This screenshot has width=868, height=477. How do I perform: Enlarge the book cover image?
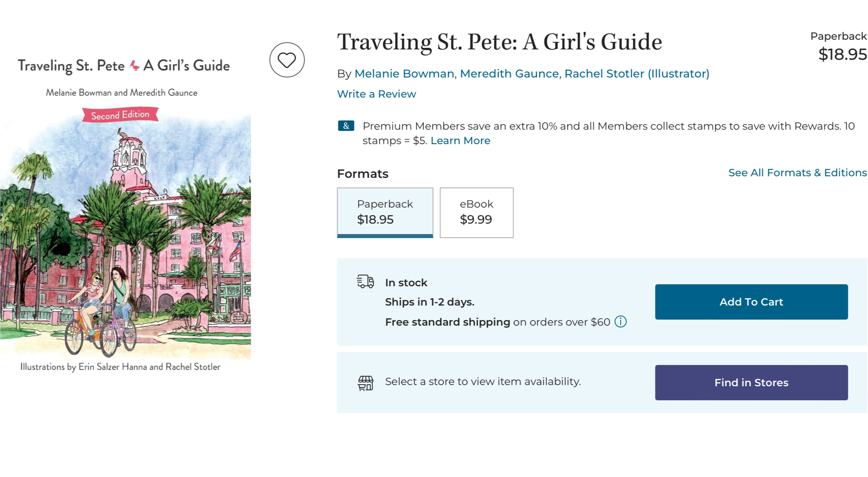coord(125,213)
